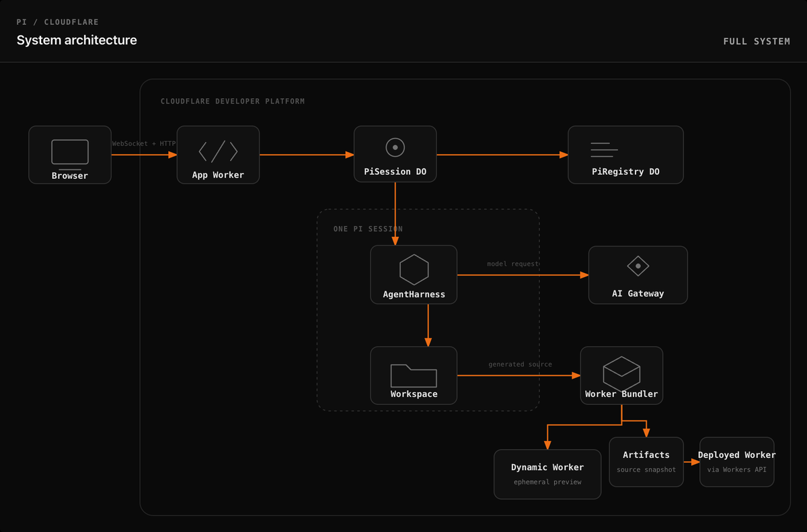Click the PiSession DO circle icon
This screenshot has width=807, height=532.
395,147
